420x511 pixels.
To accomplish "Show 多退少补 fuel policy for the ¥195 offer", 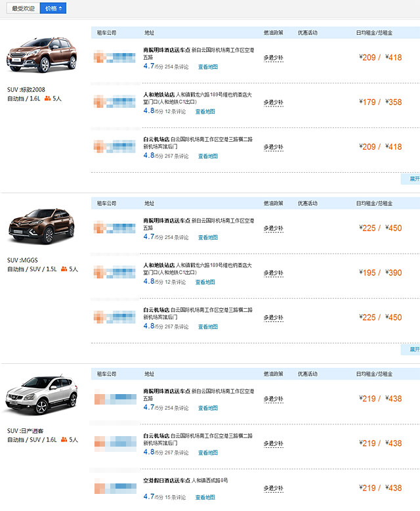I will pyautogui.click(x=274, y=273).
